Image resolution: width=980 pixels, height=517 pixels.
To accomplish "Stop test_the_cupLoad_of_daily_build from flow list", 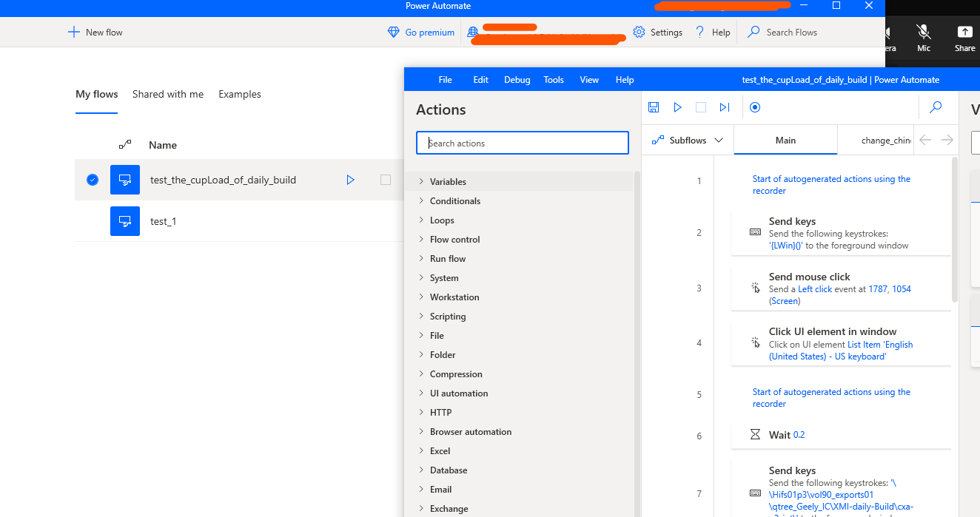I will [386, 180].
